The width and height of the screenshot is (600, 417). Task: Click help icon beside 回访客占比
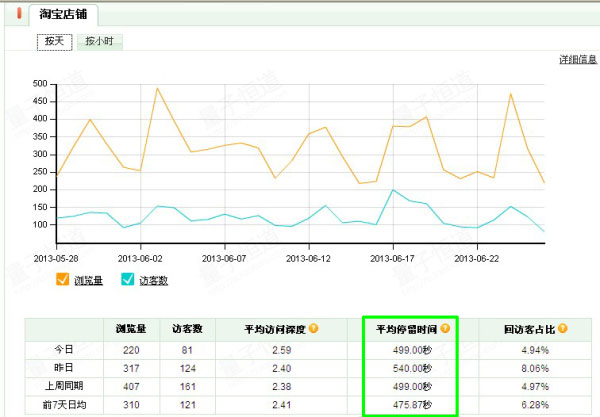pos(562,328)
